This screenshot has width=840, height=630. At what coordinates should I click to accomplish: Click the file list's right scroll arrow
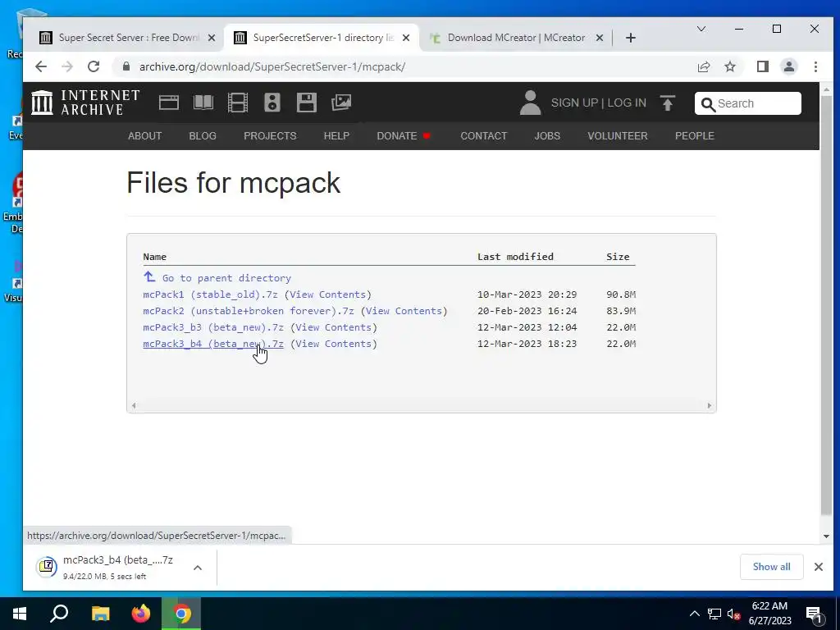[710, 405]
